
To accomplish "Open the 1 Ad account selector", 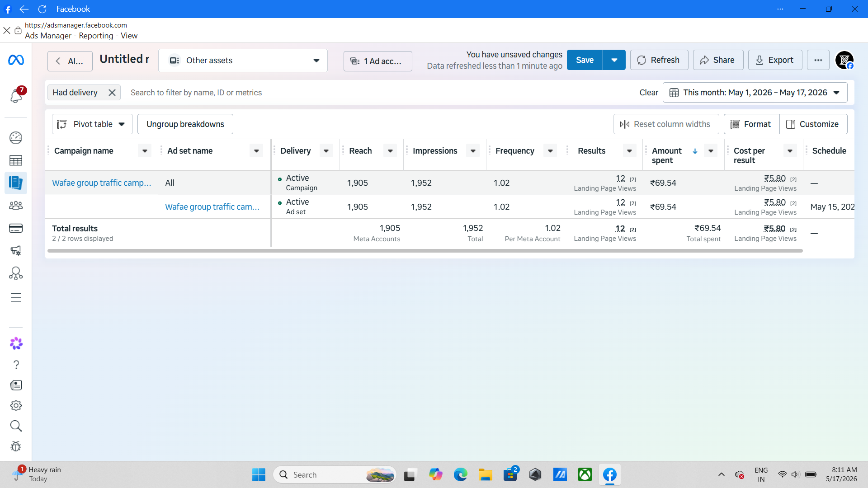I will (377, 61).
